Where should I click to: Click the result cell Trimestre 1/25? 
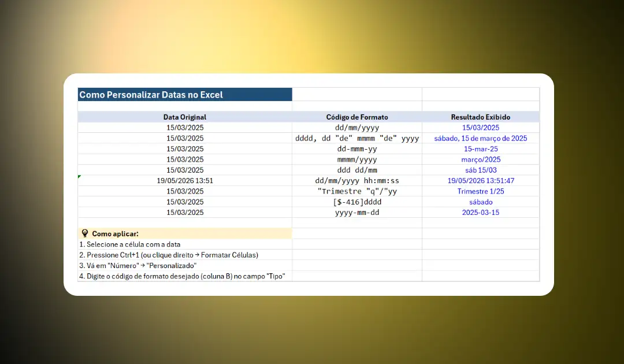481,191
